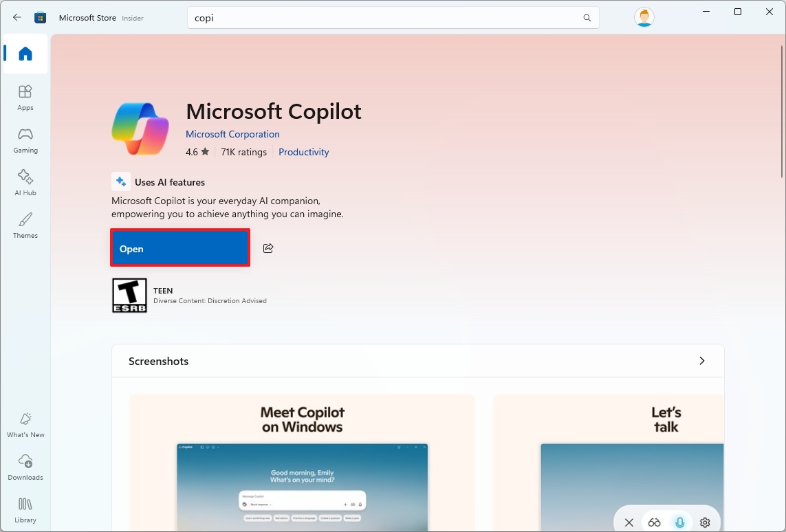Launch Copilot with the Open button

click(179, 248)
